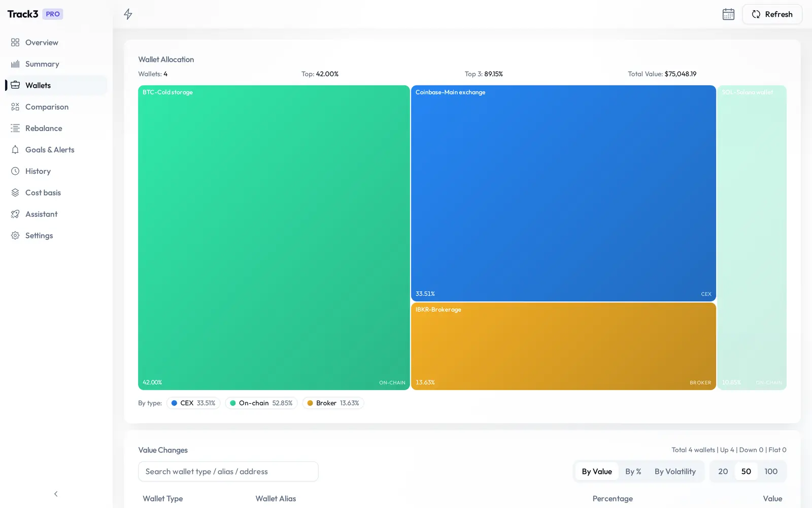Switch sorting to By %
812x508 pixels.
pos(633,471)
